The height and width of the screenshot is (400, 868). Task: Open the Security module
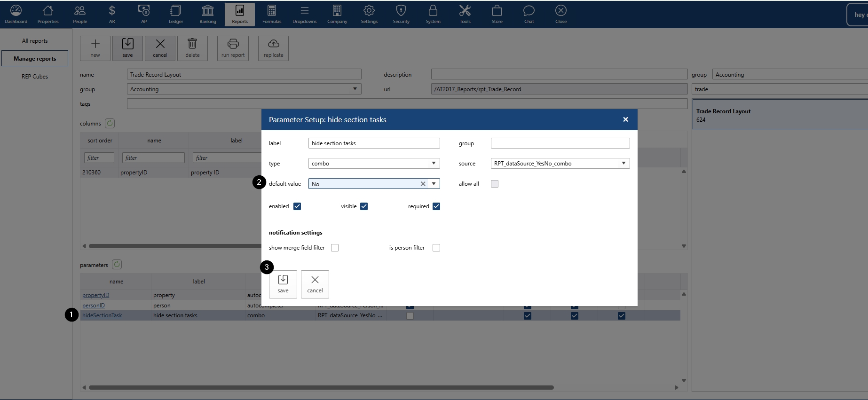click(x=401, y=15)
